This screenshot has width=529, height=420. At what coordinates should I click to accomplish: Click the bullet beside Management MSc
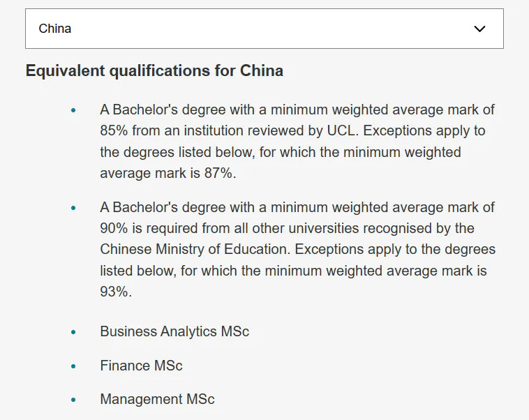(x=73, y=400)
